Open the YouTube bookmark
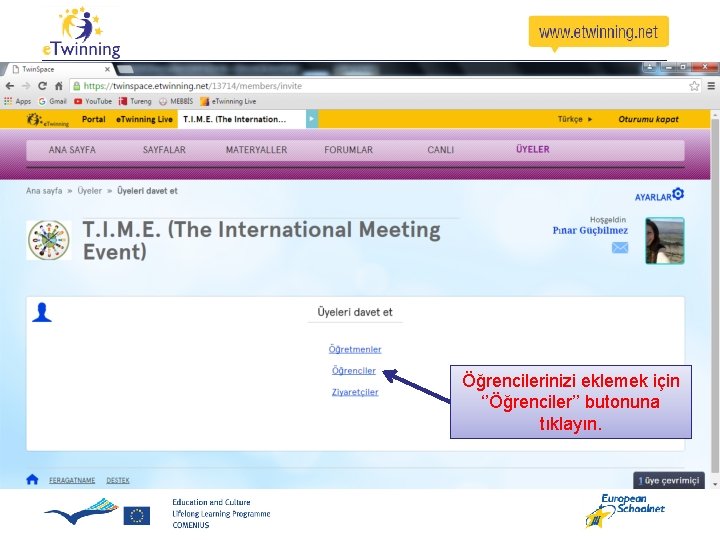Image resolution: width=720 pixels, height=540 pixels. [93, 101]
